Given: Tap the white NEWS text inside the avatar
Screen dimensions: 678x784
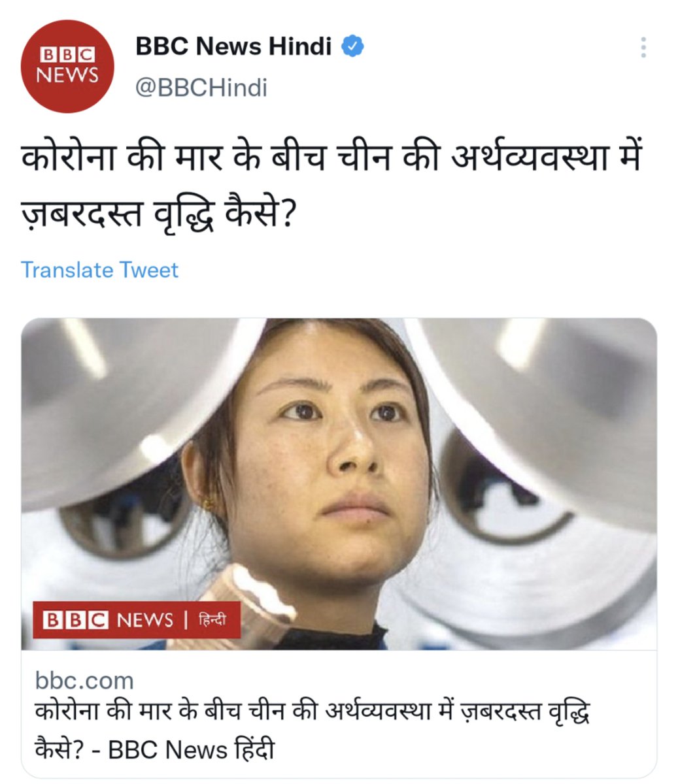Looking at the screenshot, I should [x=67, y=76].
